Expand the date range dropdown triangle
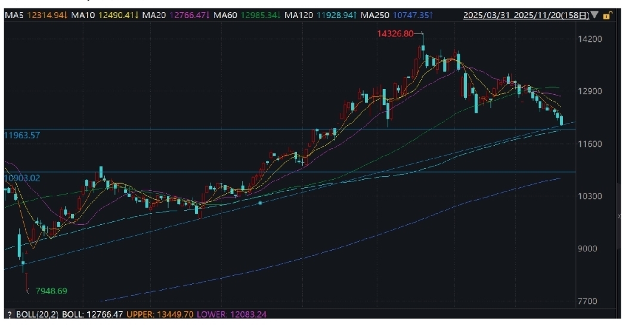 tap(595, 15)
